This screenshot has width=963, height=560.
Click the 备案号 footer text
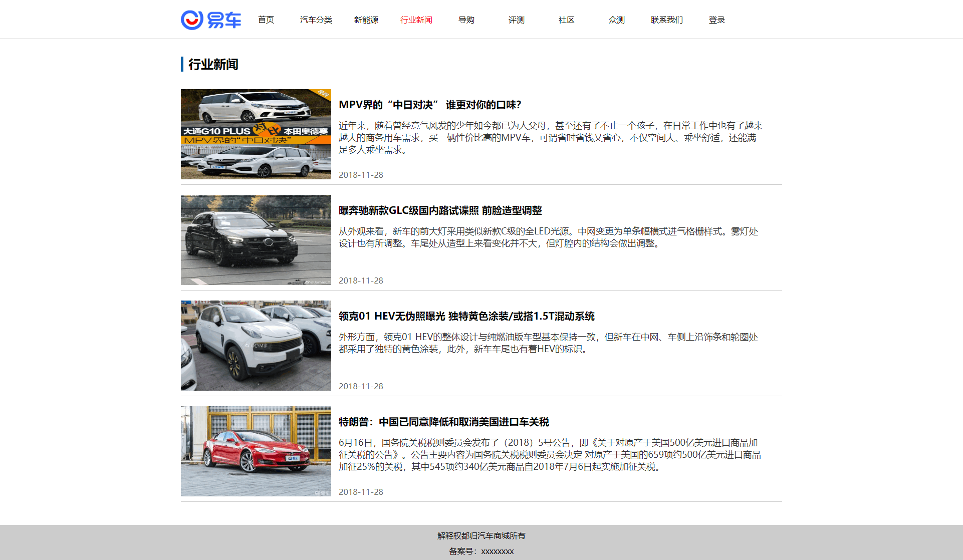pos(482,551)
